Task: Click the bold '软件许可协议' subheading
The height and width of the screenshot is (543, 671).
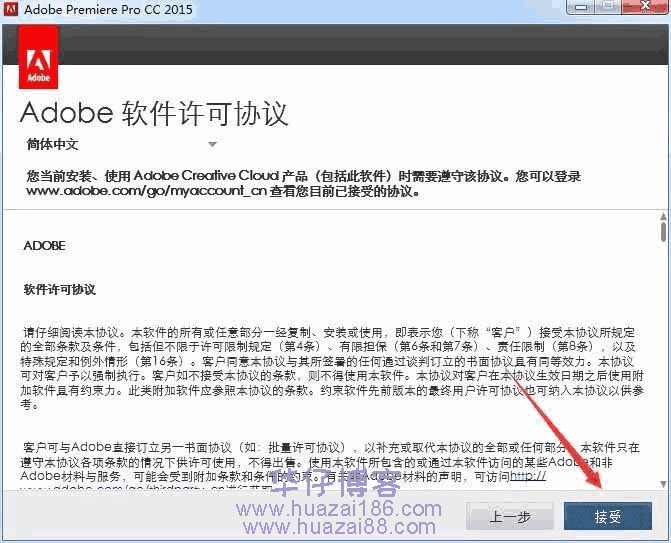Action: click(x=59, y=290)
